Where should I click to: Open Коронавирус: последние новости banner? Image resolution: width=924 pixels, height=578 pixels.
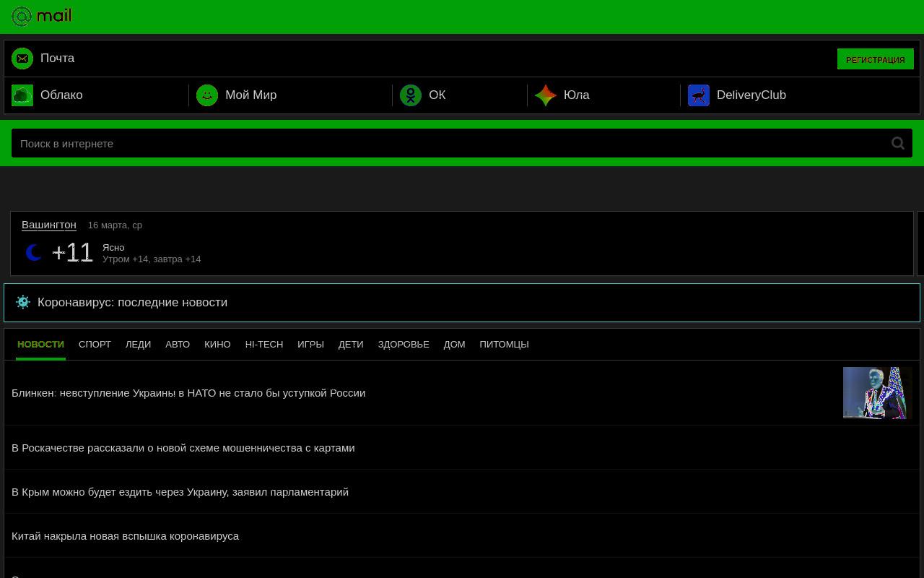pos(462,303)
